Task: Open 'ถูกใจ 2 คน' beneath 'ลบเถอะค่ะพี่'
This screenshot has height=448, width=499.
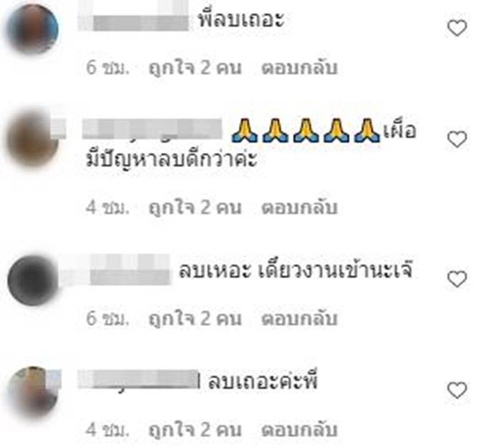Action: 195,429
